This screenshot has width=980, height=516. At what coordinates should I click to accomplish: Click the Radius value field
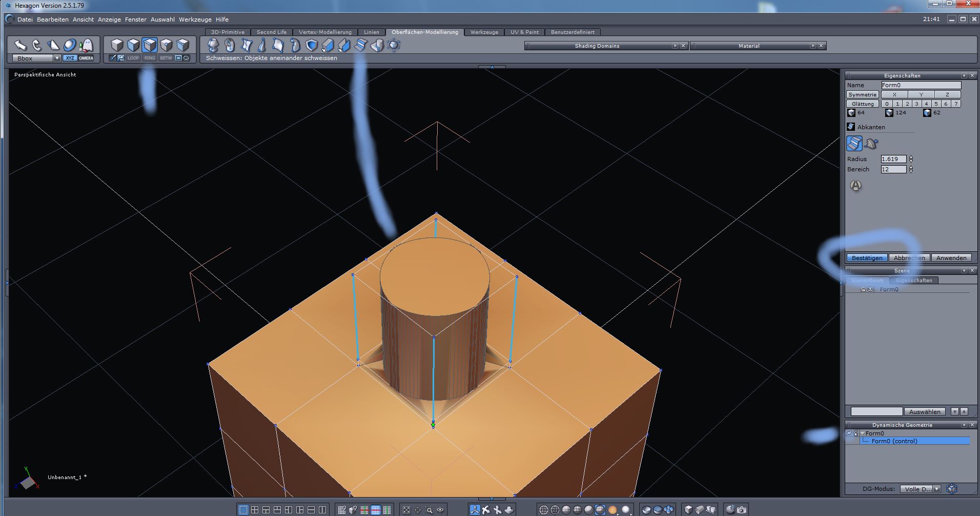tap(893, 159)
